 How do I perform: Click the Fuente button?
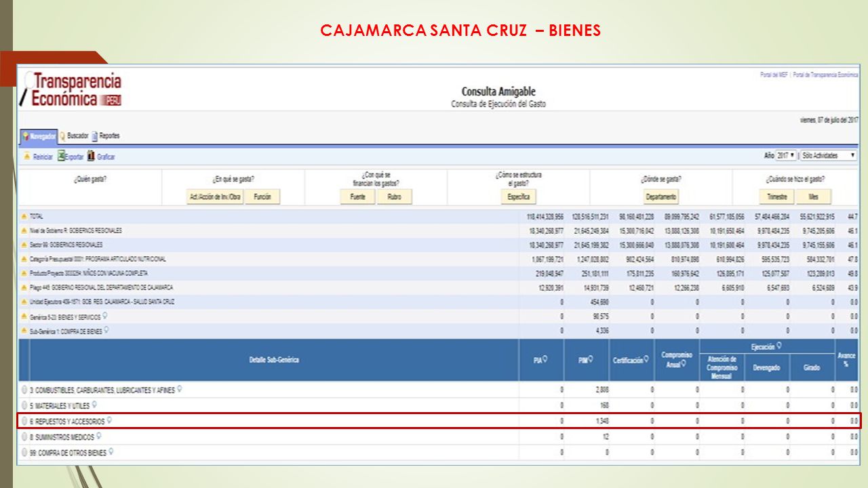pos(358,197)
